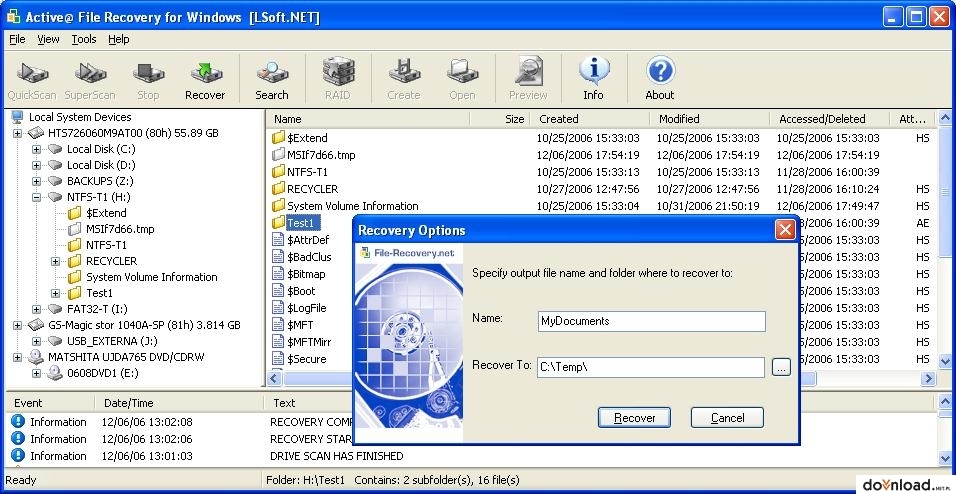
Task: Expand USB_EXTERNA (J:) in tree
Action: pos(37,341)
